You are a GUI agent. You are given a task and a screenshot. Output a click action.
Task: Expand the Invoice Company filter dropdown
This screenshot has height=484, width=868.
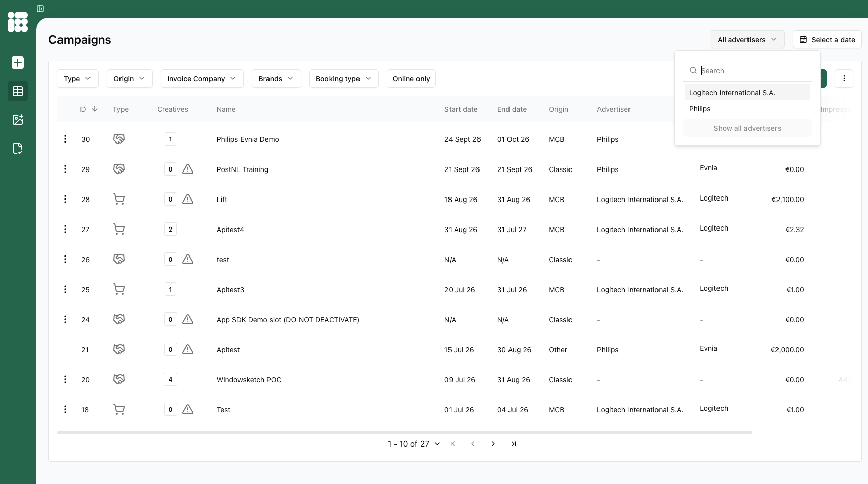[202, 78]
